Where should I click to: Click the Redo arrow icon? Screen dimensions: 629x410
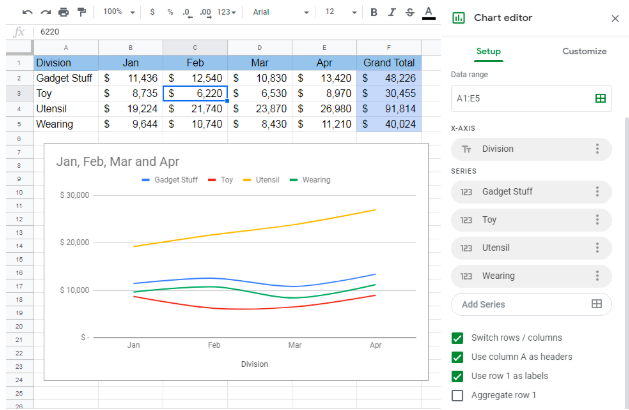pos(45,12)
